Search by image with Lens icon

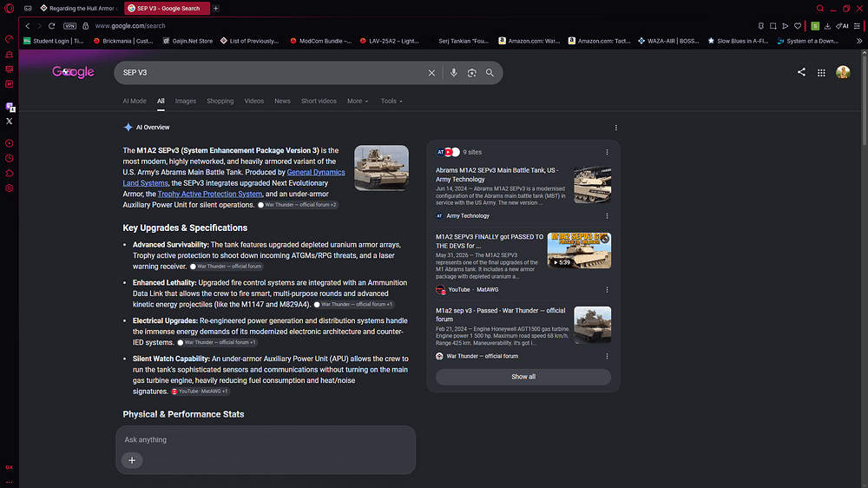click(471, 73)
